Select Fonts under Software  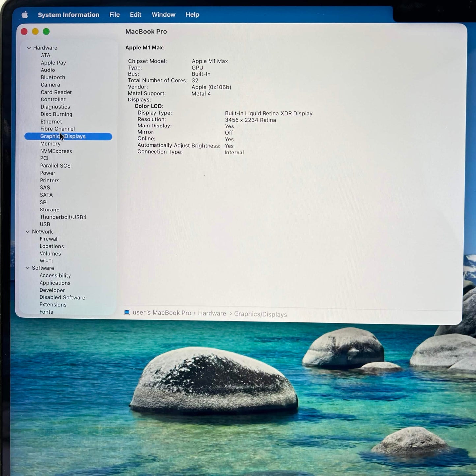[x=46, y=312]
